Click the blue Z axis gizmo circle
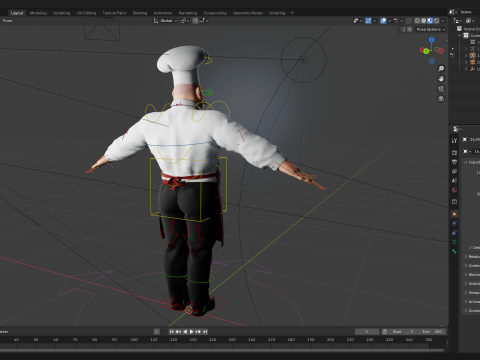480x360 pixels. coord(432,40)
